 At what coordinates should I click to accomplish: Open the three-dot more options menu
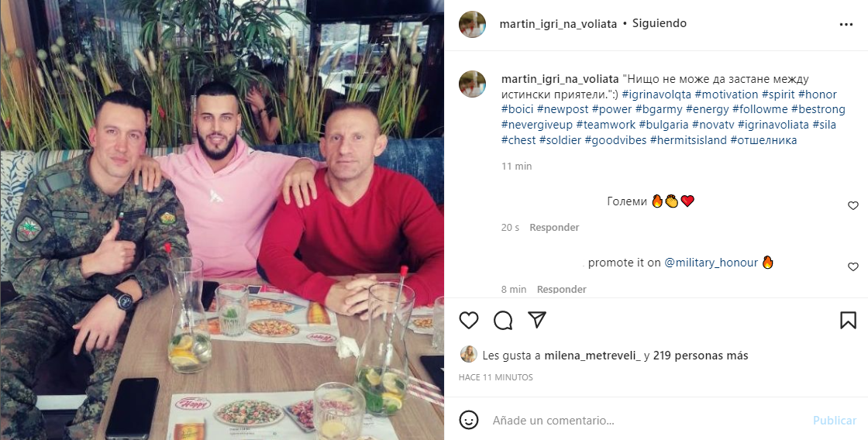click(846, 24)
